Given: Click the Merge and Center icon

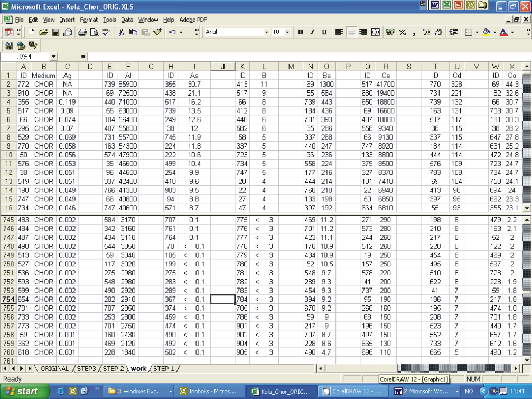Looking at the screenshot, I should [x=376, y=32].
